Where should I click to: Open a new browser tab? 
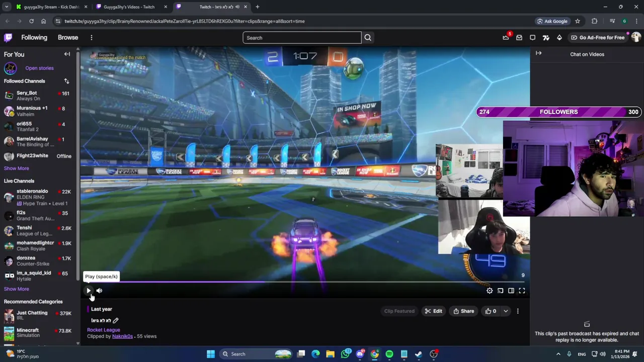point(257,7)
